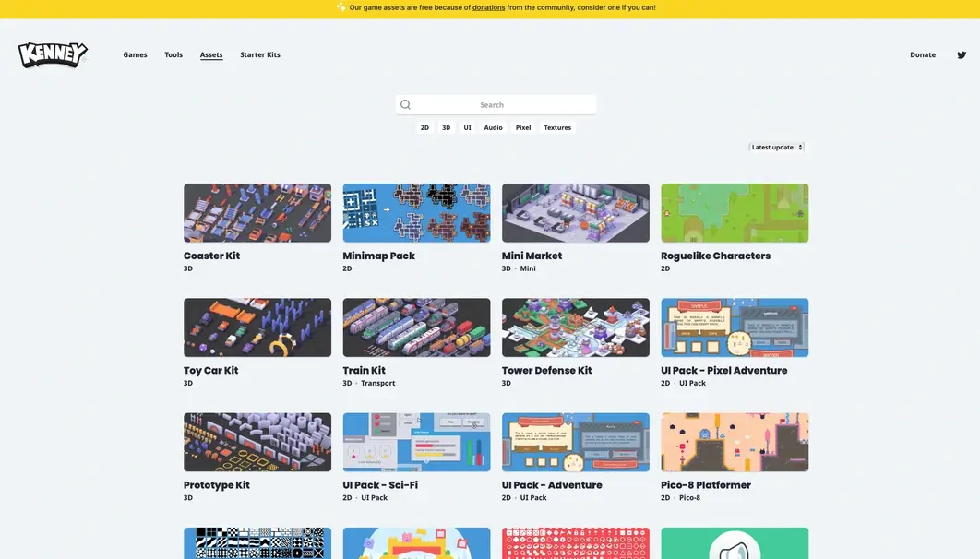The height and width of the screenshot is (559, 980).
Task: Enable the Pixel filter tag
Action: 523,128
